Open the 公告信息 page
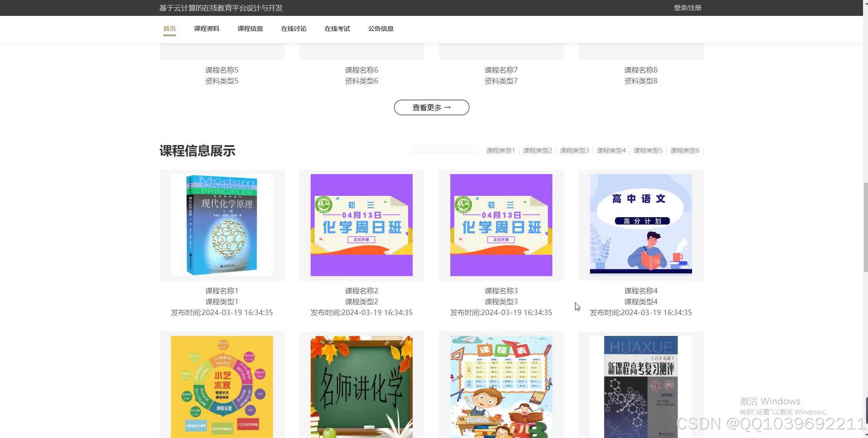The width and height of the screenshot is (868, 438). click(380, 29)
